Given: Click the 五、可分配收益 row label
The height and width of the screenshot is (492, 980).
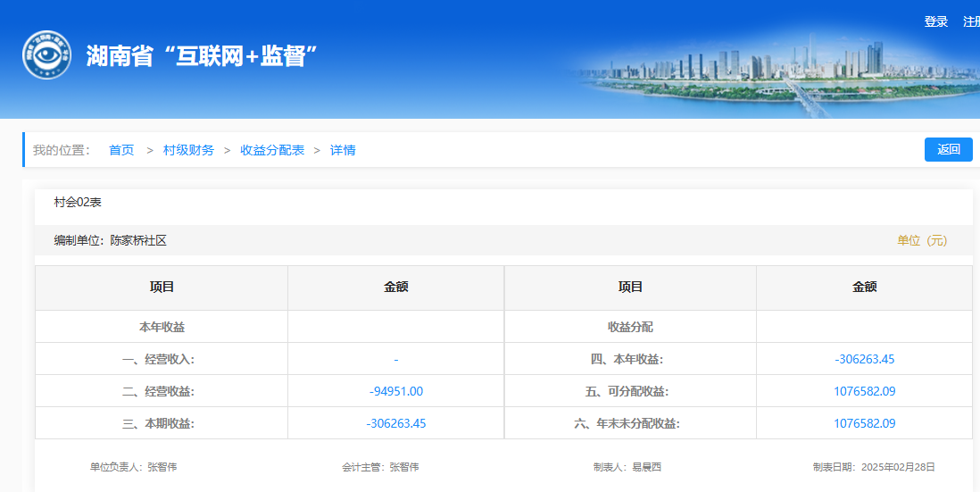Looking at the screenshot, I should tap(627, 391).
